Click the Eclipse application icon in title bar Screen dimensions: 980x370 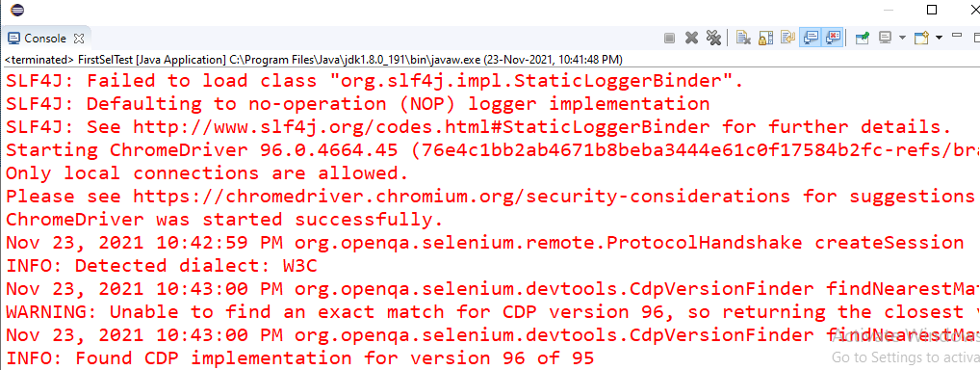[x=17, y=10]
